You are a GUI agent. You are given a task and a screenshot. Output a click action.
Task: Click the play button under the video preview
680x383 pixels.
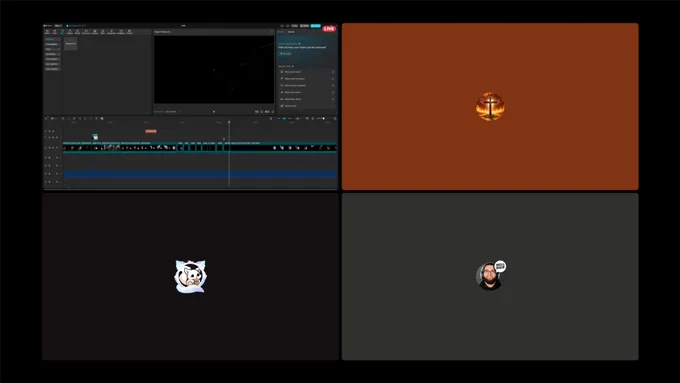214,111
